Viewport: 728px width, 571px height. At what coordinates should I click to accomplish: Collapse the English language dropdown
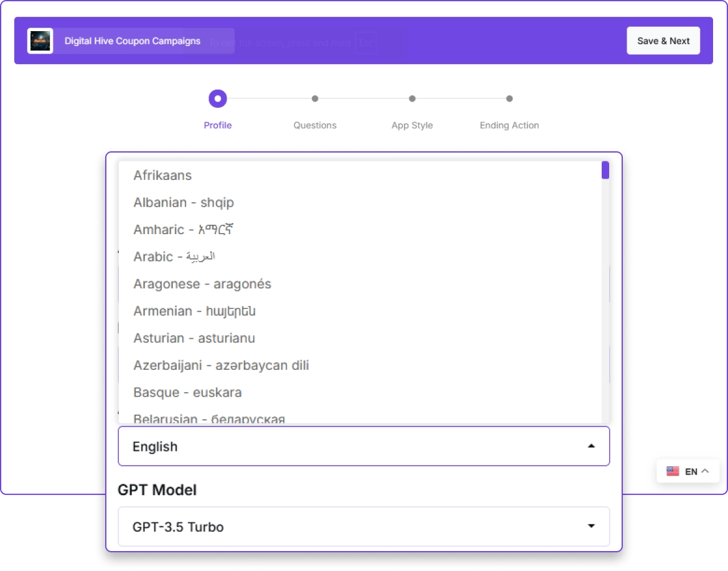pyautogui.click(x=590, y=446)
